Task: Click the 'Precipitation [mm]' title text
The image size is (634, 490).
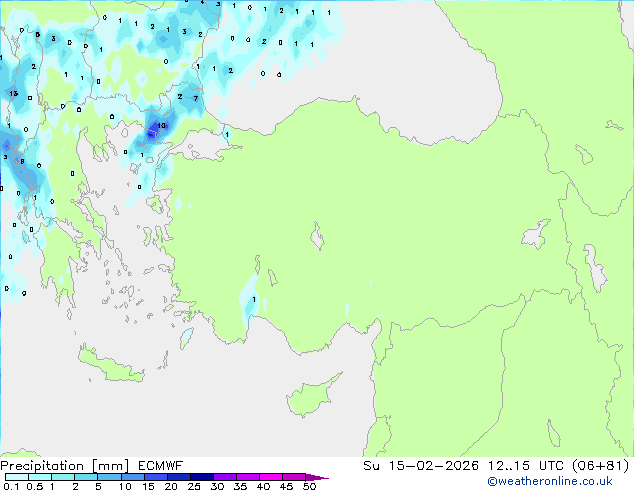Action: tap(65, 466)
